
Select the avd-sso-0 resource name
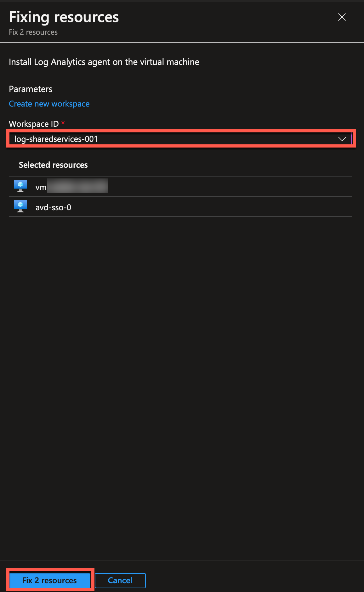point(53,207)
